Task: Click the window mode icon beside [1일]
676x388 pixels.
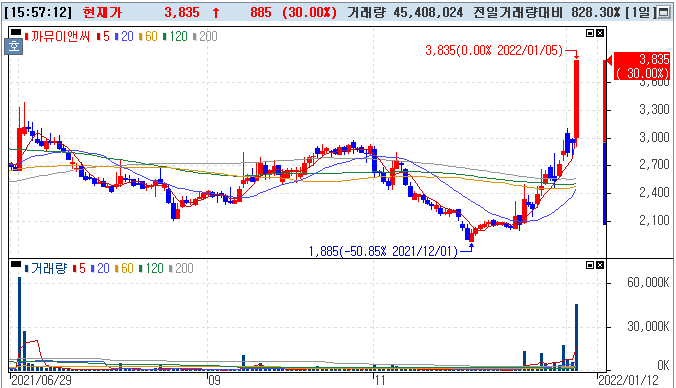Action: pyautogui.click(x=664, y=12)
